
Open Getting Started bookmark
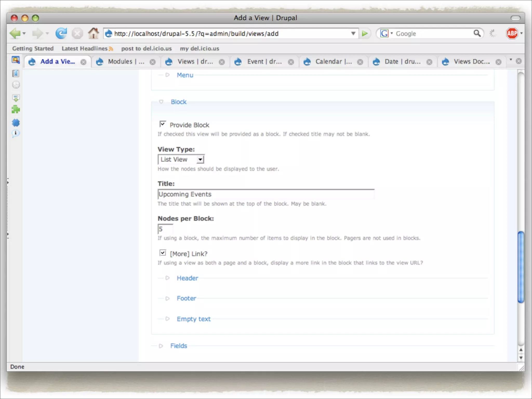tap(33, 49)
